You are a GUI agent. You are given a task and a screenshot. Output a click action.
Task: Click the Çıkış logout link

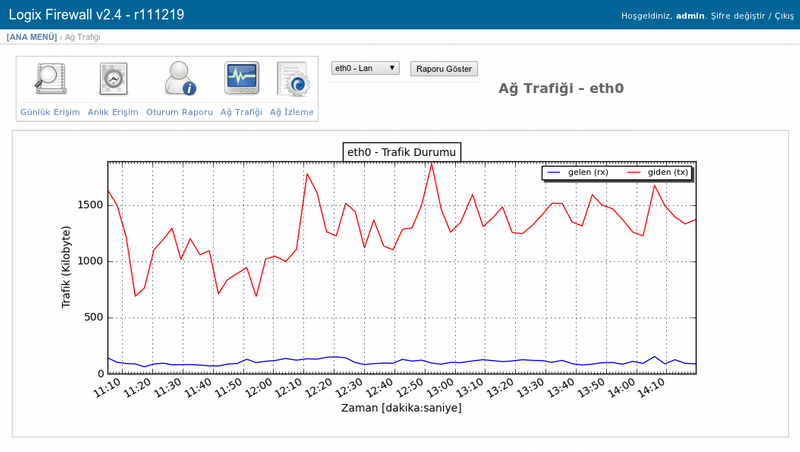[x=784, y=16]
